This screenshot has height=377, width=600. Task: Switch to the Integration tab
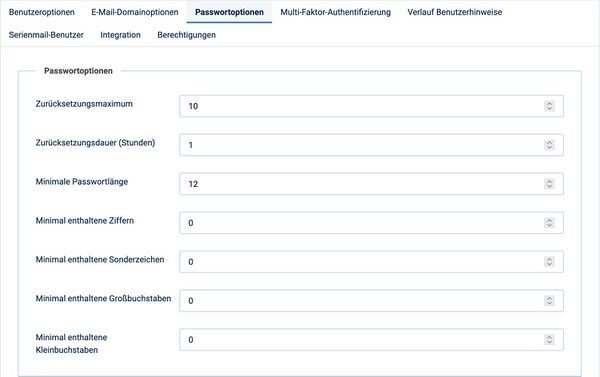click(121, 35)
